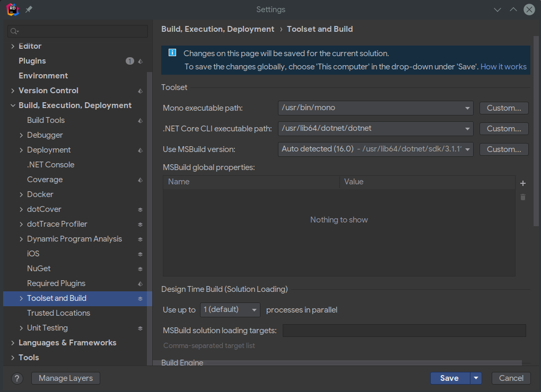Open the Plugins settings page

coord(32,61)
